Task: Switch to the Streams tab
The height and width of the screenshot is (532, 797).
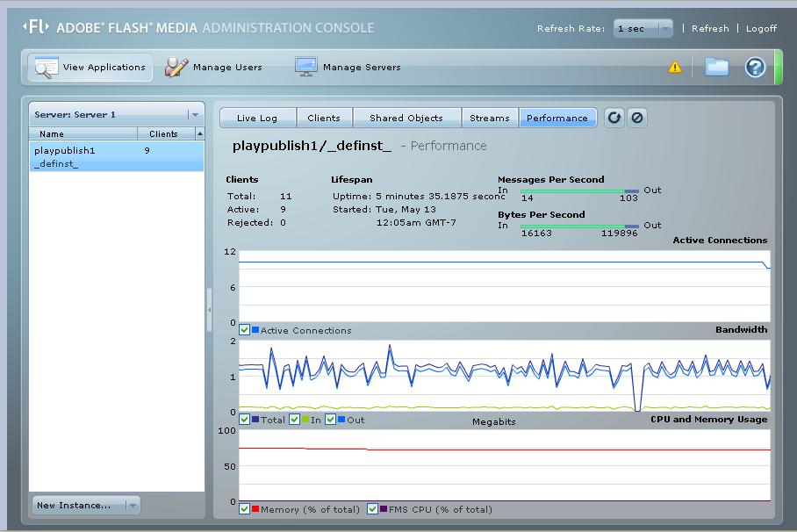Action: [490, 118]
